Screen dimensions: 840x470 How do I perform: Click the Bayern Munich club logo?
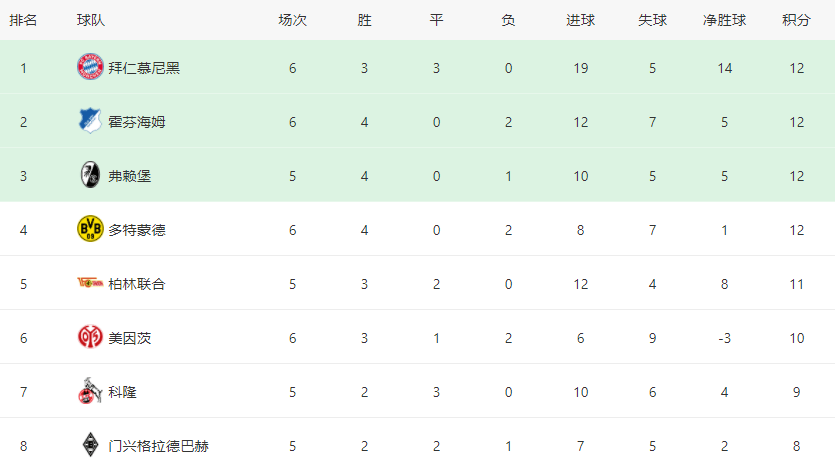90,67
